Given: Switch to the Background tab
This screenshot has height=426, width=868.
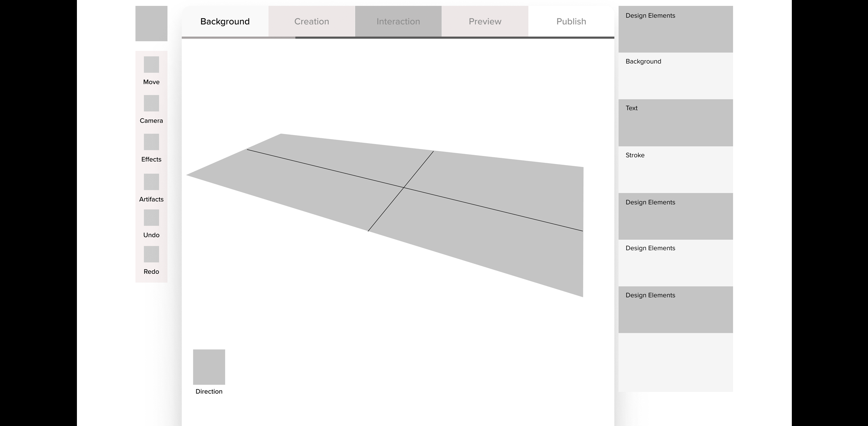Looking at the screenshot, I should 225,21.
